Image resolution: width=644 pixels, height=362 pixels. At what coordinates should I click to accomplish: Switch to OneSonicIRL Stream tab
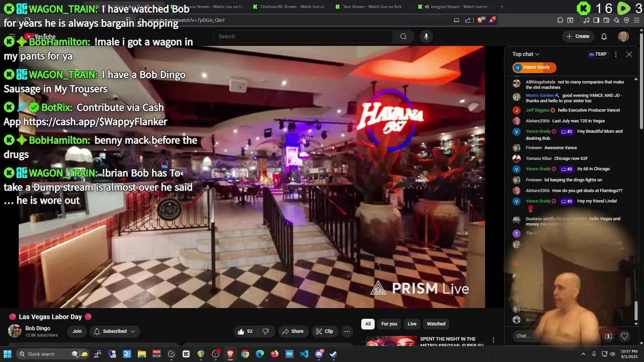coord(289,7)
